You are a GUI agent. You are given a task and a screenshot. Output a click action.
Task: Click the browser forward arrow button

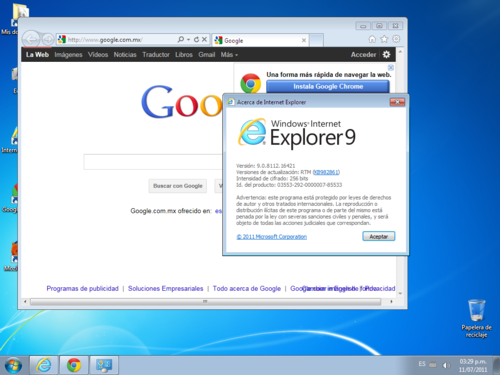tap(48, 40)
